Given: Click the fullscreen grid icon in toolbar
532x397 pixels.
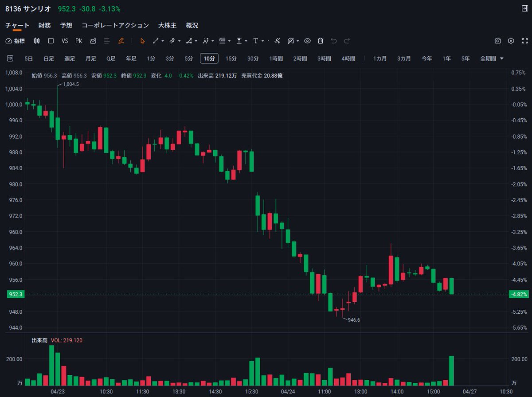Looking at the screenshot, I should click(x=524, y=41).
